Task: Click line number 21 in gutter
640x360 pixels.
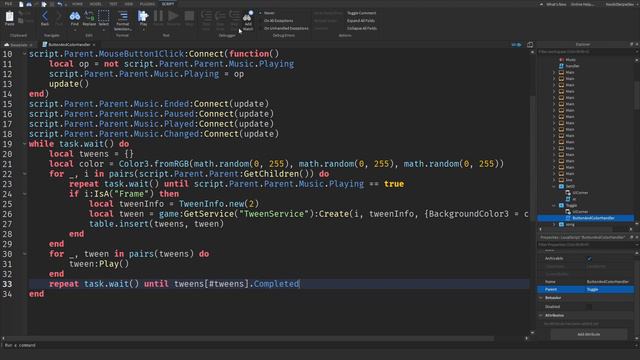Action: tap(7, 164)
